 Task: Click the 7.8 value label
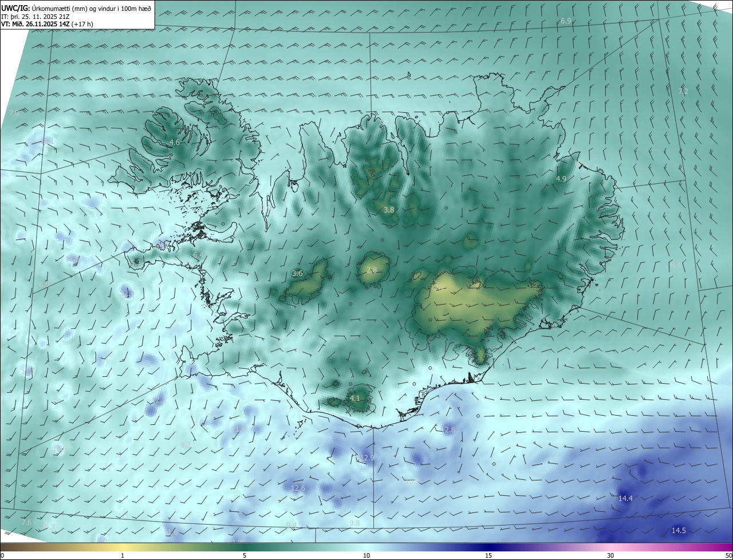coord(14,113)
